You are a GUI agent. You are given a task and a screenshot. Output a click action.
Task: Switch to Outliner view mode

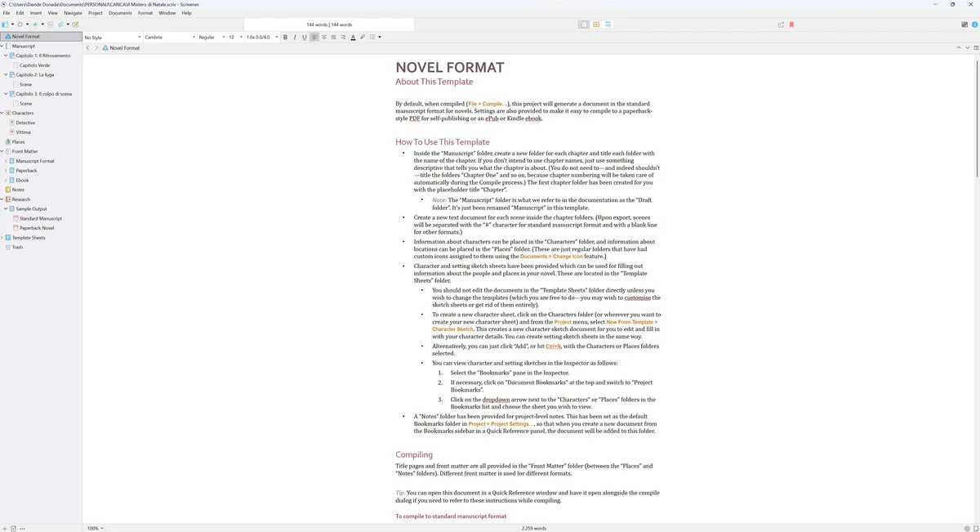click(x=608, y=25)
